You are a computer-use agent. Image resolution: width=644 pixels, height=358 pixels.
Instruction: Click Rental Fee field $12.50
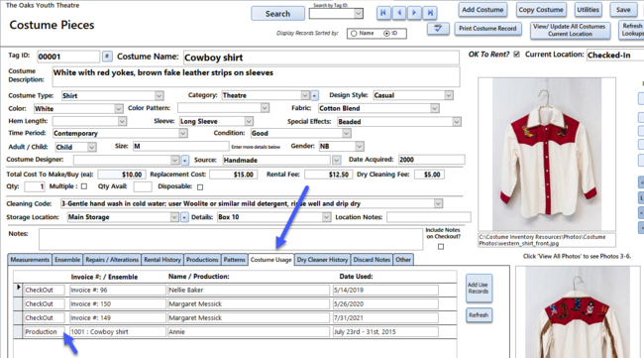(x=328, y=175)
